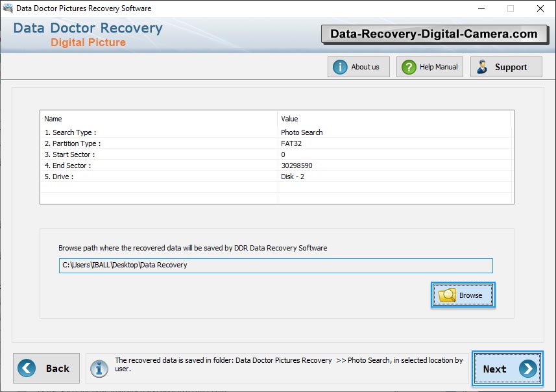Viewport: 556px width, 392px height.
Task: Select the '1. Search Type :' row
Action: 276,132
